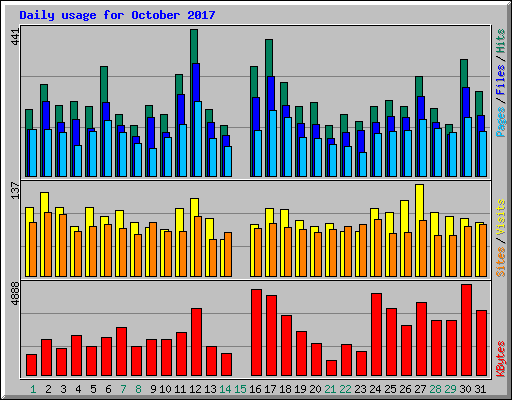Select green day label 29
The height and width of the screenshot is (400, 512).
450,389
